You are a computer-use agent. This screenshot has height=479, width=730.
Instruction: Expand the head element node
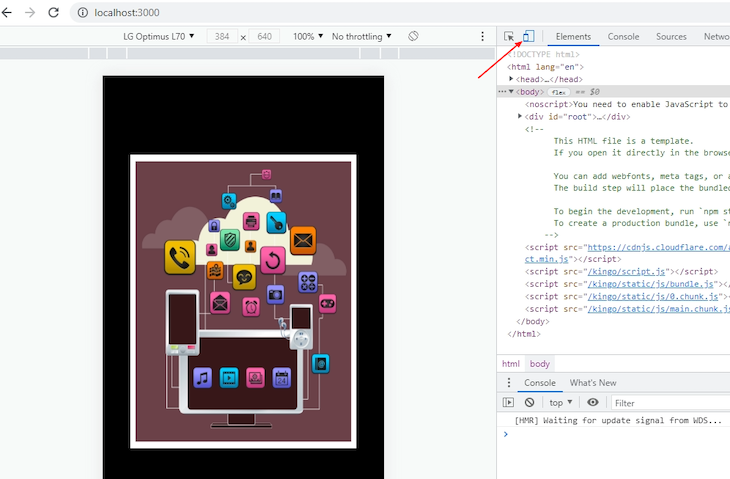click(512, 79)
